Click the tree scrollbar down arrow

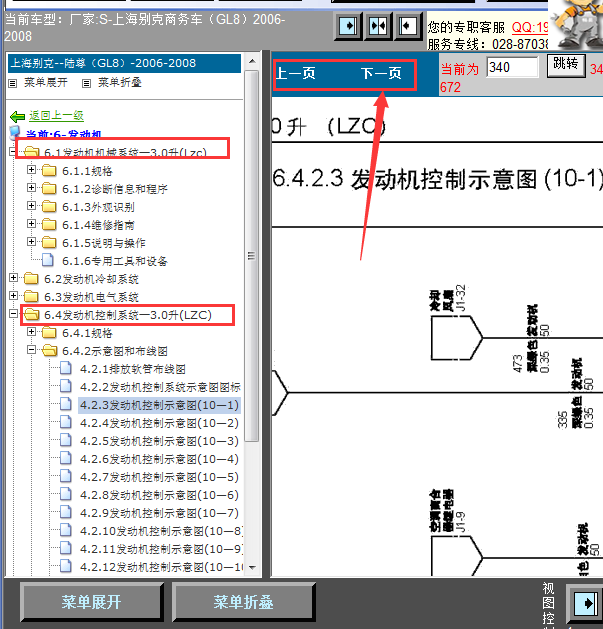click(252, 568)
